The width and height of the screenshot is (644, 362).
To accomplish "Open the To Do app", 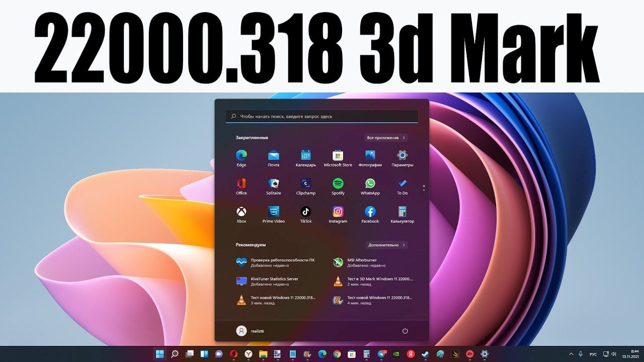I will coord(403,186).
